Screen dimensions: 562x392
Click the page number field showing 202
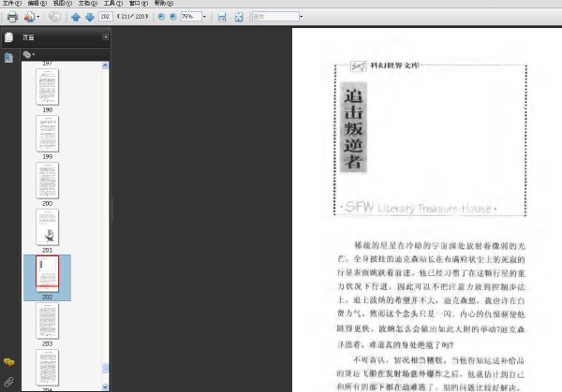tap(106, 17)
